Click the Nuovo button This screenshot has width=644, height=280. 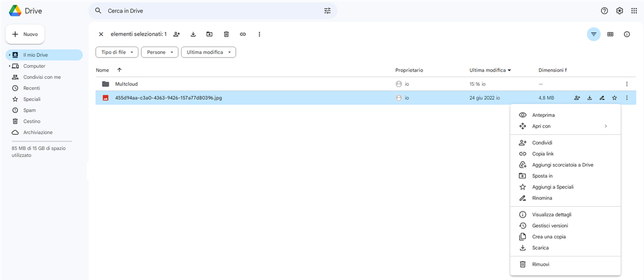click(x=25, y=34)
